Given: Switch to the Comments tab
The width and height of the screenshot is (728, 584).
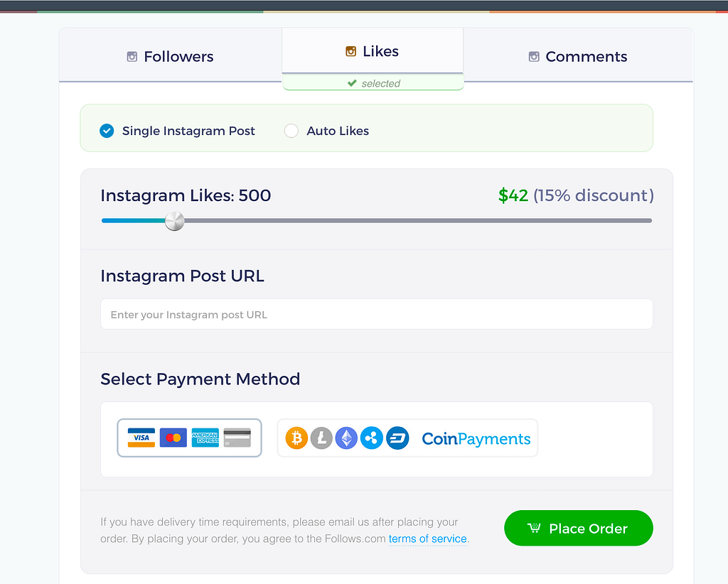Looking at the screenshot, I should coord(577,57).
